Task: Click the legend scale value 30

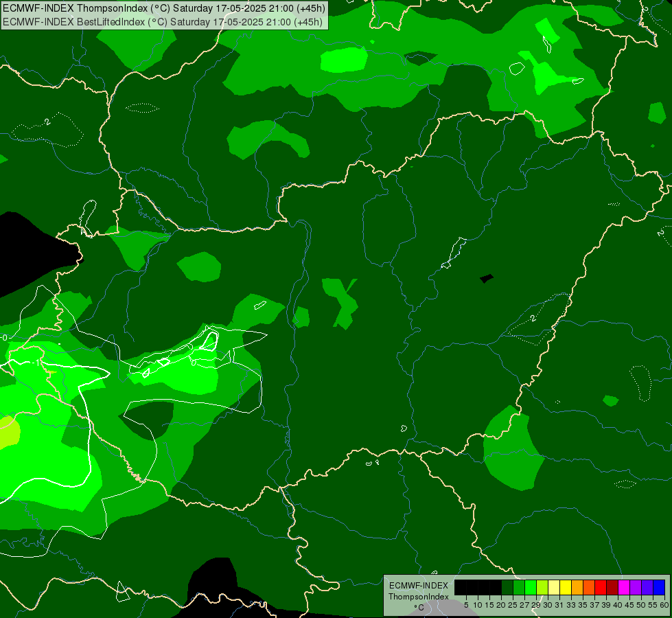Action: coord(548,605)
